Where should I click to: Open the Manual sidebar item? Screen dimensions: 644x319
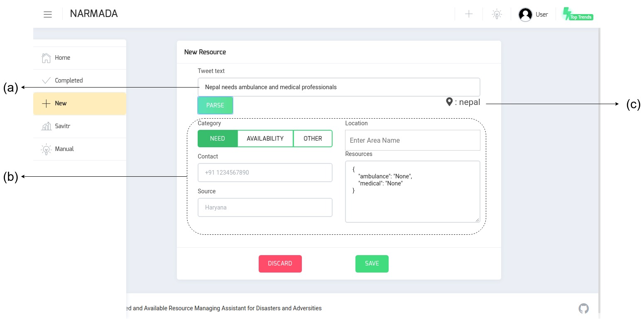64,149
